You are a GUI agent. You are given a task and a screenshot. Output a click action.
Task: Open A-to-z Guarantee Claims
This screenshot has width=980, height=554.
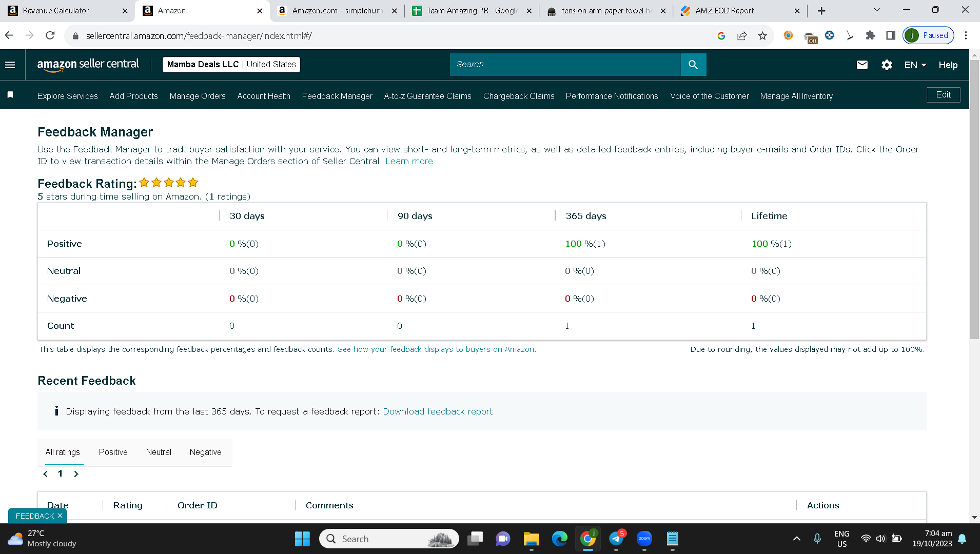click(x=427, y=96)
